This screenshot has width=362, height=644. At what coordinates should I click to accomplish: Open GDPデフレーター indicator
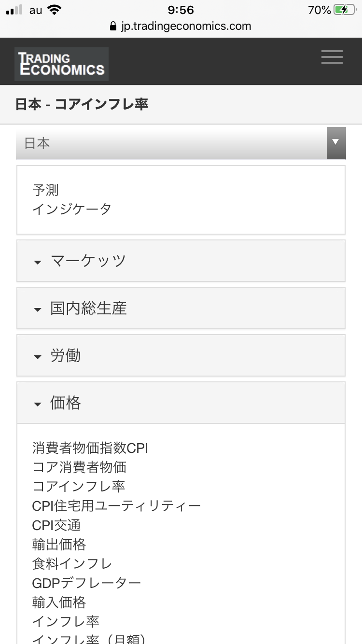pos(86,583)
